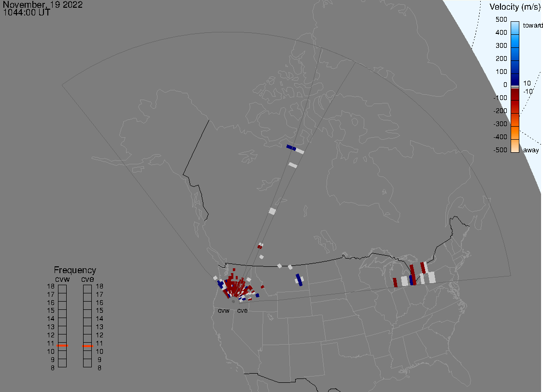
Task: Click the bottom cell of the cve frequency bar
Action: [x=87, y=363]
